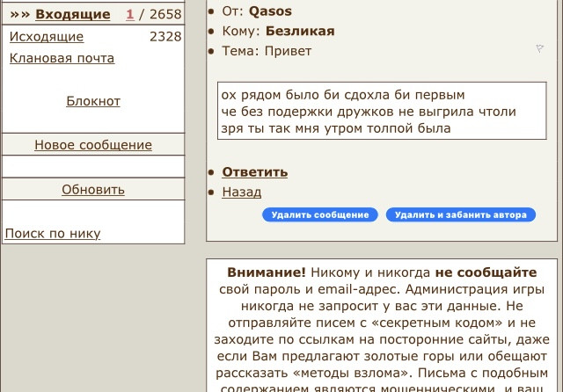Click recipient name Безликая
Viewport: 563px width, 392px height.
point(300,31)
